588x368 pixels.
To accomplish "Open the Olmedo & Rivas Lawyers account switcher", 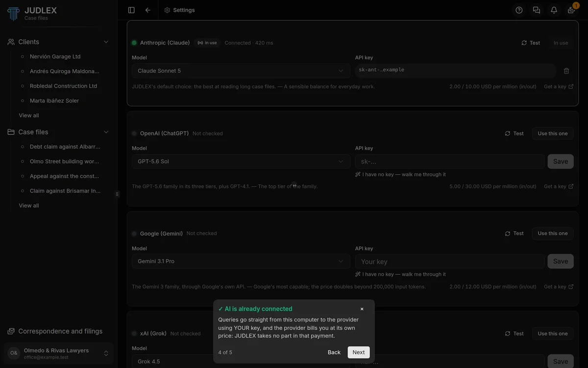I will point(59,353).
